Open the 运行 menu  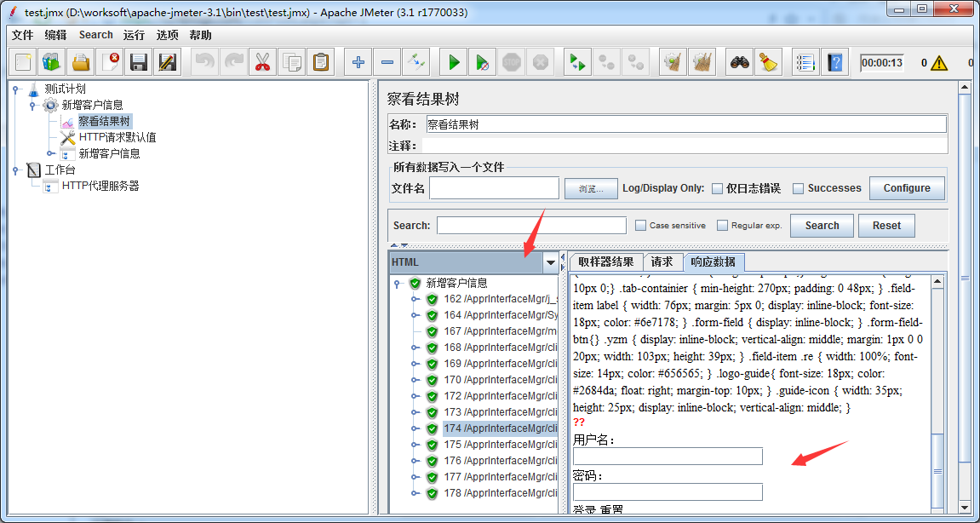(x=134, y=35)
